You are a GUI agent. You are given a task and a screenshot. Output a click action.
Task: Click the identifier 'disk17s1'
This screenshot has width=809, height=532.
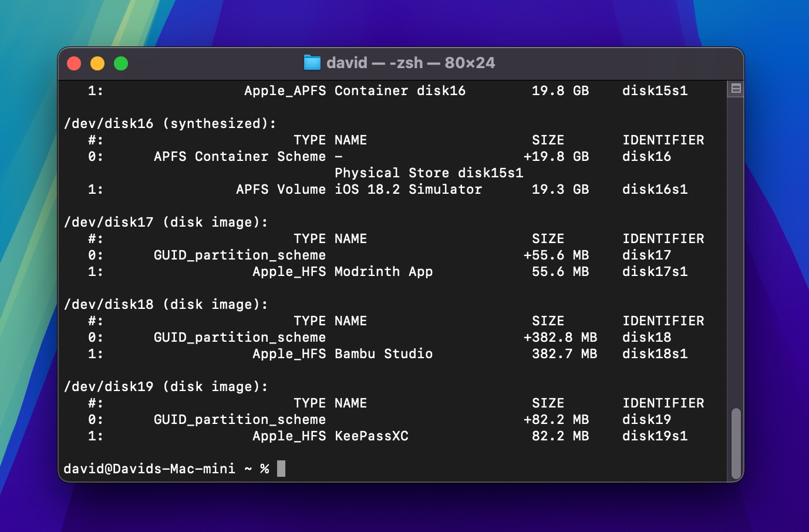[x=655, y=271]
